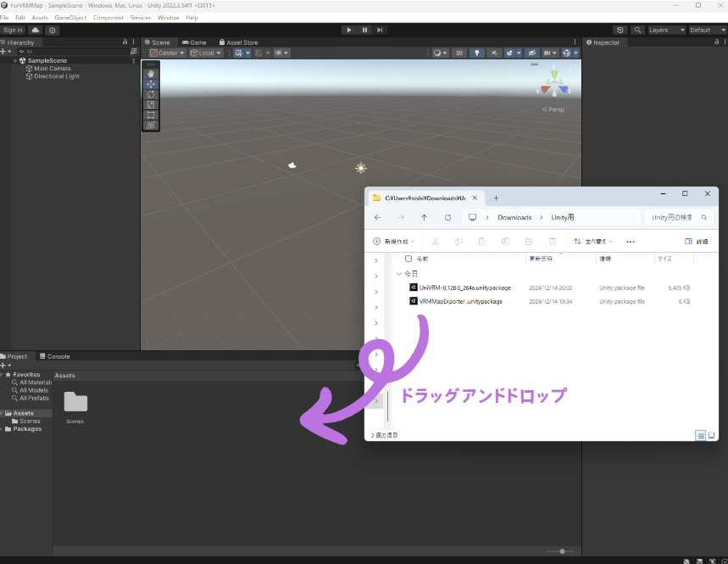Select the Rect transform tool
728x564 pixels.
point(150,114)
